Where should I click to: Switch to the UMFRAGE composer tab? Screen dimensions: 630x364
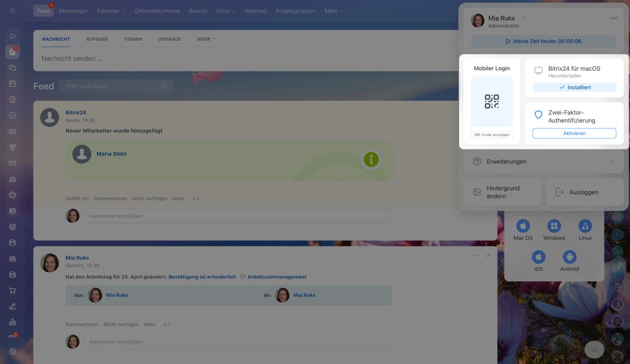click(x=169, y=39)
